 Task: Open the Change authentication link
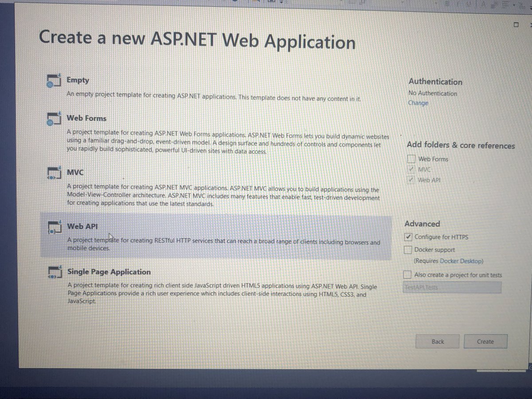pyautogui.click(x=418, y=103)
